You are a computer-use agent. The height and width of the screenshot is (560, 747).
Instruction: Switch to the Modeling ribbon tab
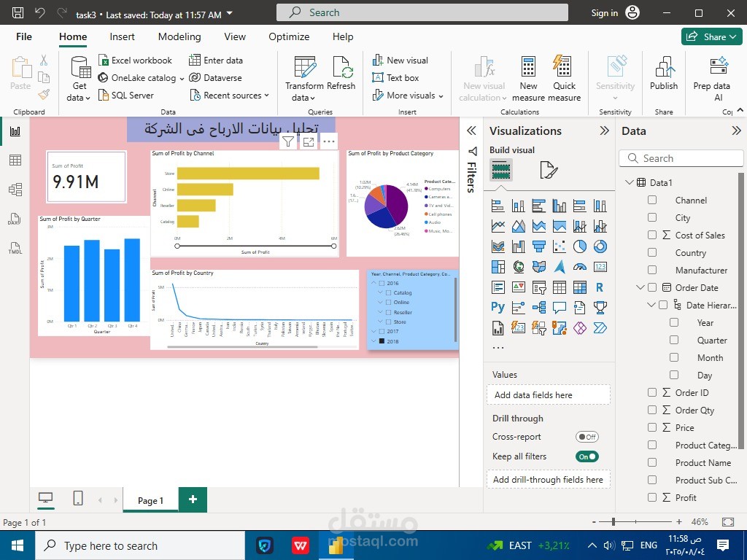[x=179, y=36]
